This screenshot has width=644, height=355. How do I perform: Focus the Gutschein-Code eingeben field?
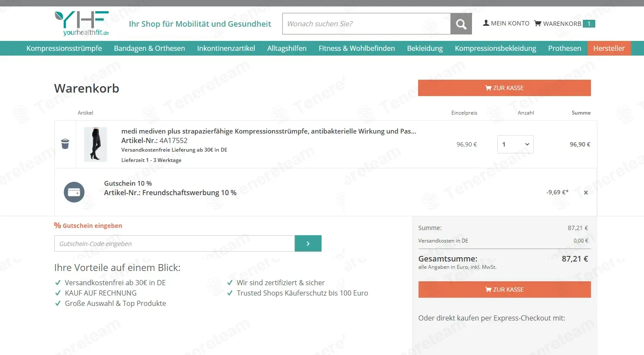[175, 243]
